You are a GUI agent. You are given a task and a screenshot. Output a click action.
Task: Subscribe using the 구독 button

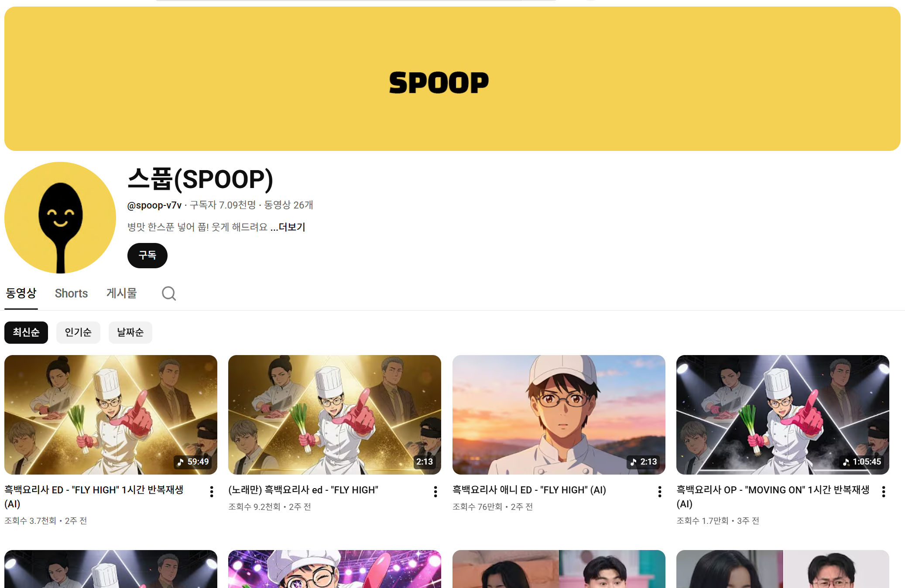(x=147, y=256)
